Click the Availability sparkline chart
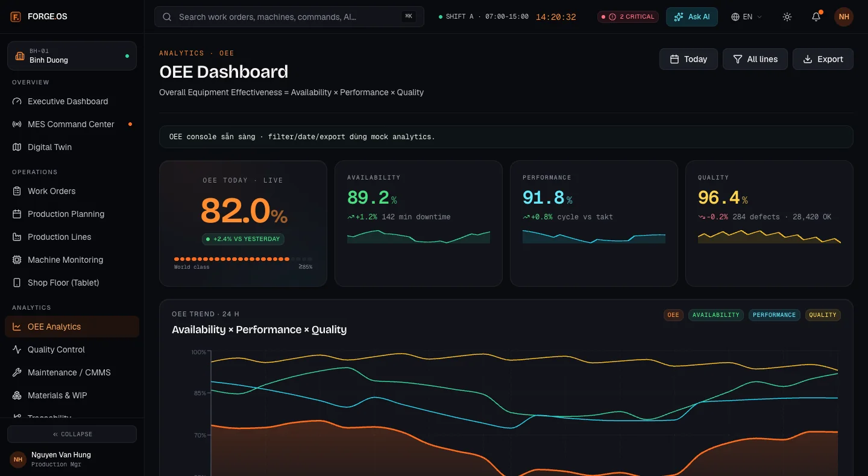Image resolution: width=868 pixels, height=476 pixels. [418, 236]
